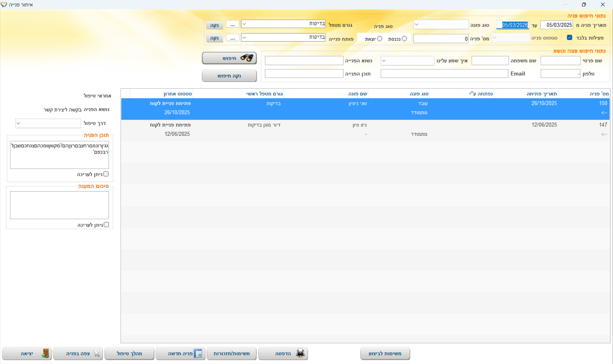
Task: Click the green arrow in row 147
Action: tap(604, 134)
